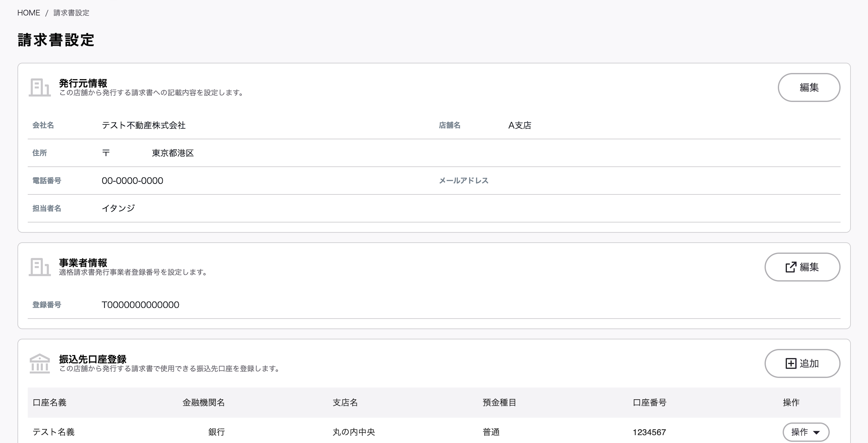Click the 登録番号 label
The image size is (868, 443).
point(46,305)
